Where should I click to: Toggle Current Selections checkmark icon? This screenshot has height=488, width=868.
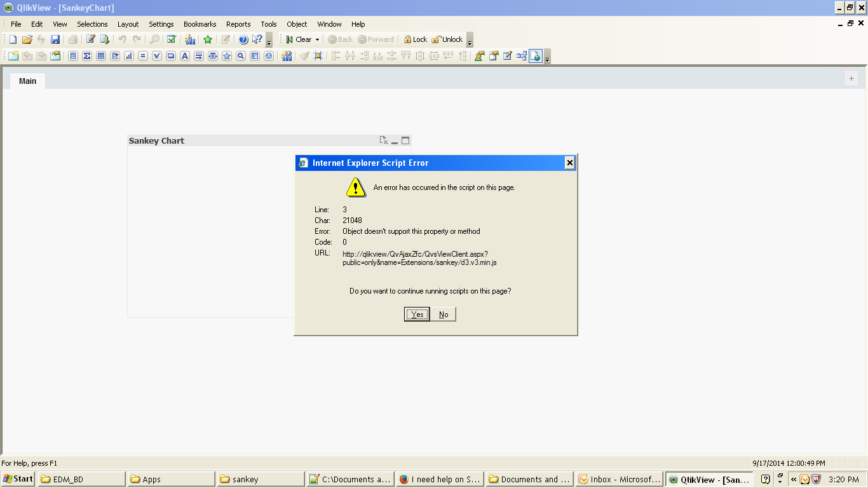pos(172,39)
